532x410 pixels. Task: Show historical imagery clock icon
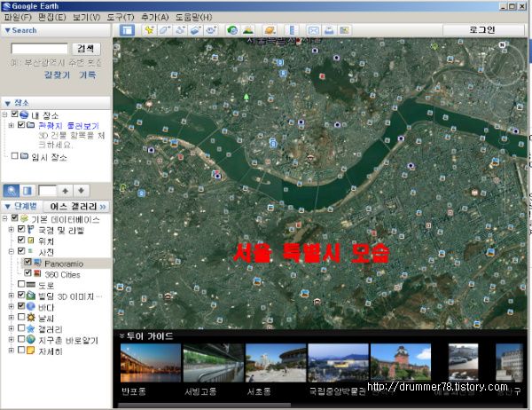[232, 30]
